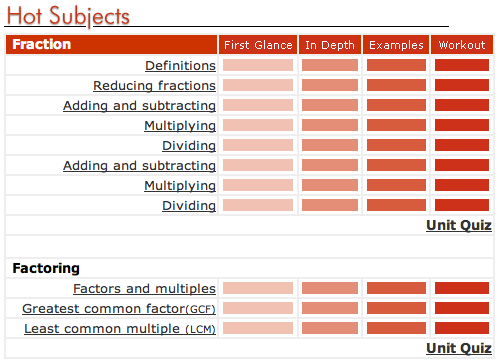Open Examples bar for Greatest common factor

pos(396,308)
